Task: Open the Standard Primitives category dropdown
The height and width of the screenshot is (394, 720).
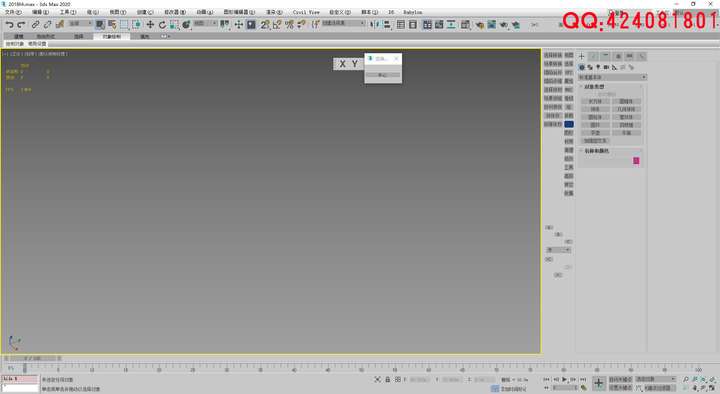Action: 612,77
